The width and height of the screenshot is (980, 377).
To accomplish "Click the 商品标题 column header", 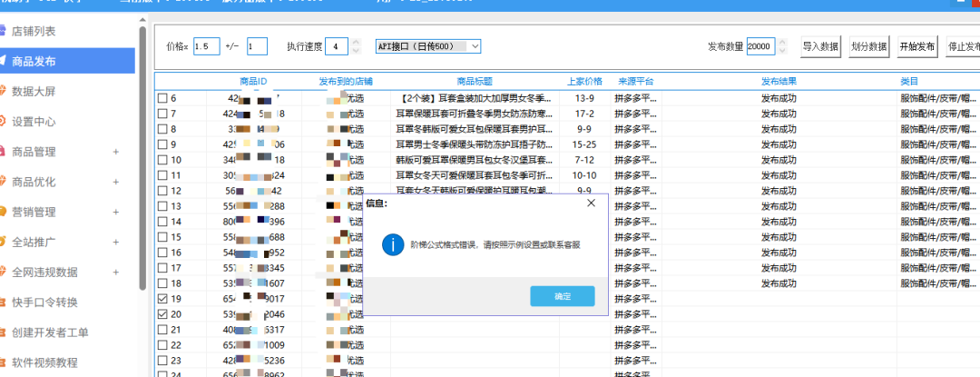I will (475, 81).
